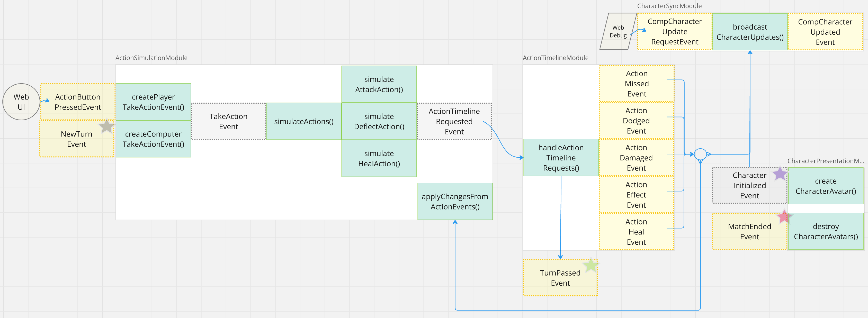Viewport: 868px width, 318px height.
Task: Select the Action Missed Event note
Action: click(x=637, y=84)
